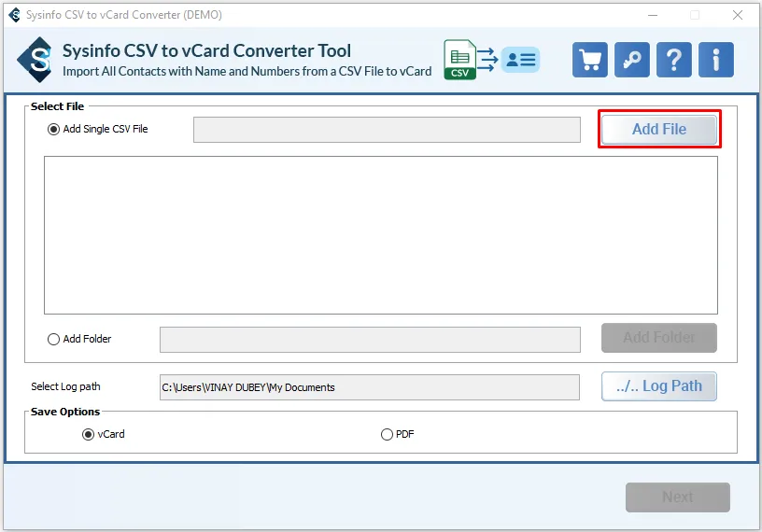Show the about info icon
The width and height of the screenshot is (762, 532).
tap(716, 60)
